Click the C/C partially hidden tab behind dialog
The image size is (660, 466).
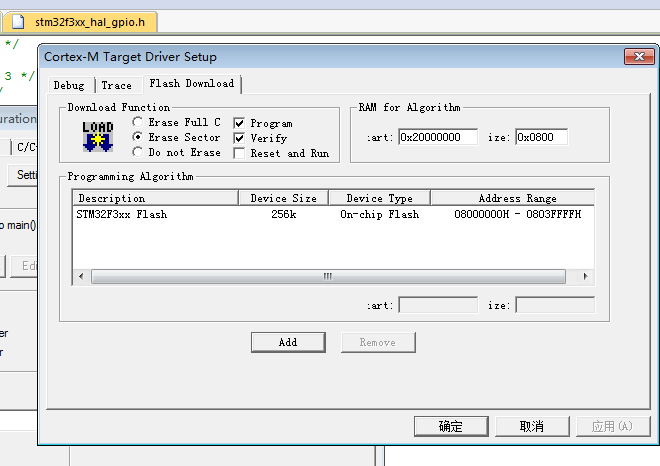pos(25,147)
